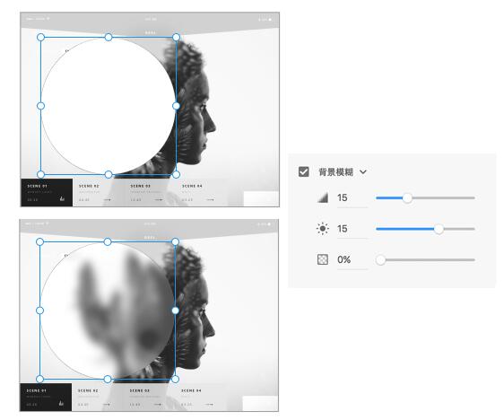This screenshot has width=504, height=420.
Task: Select the opacity field showing 0%
Action: [x=352, y=259]
